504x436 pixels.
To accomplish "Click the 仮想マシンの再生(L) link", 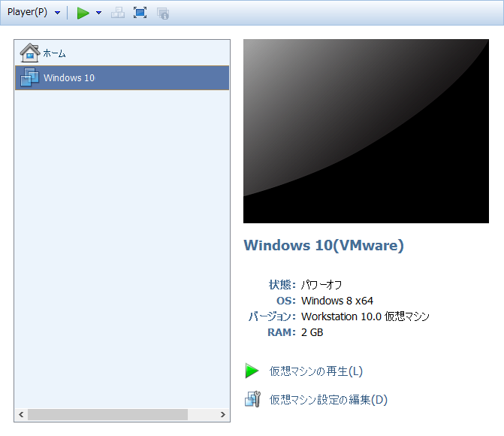I will (x=316, y=371).
